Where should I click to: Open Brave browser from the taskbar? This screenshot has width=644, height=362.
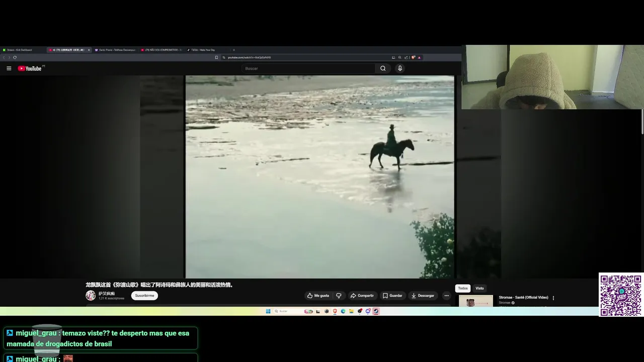coord(335,311)
